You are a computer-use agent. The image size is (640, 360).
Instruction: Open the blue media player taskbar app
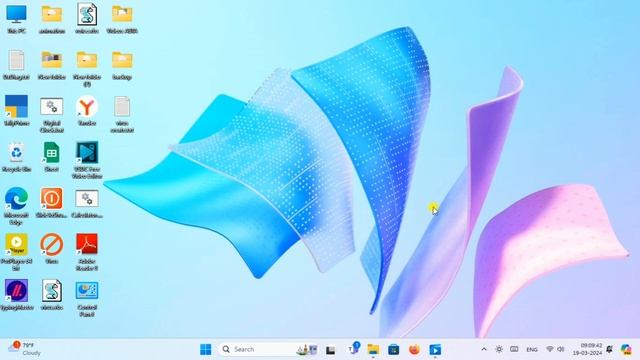tap(435, 350)
